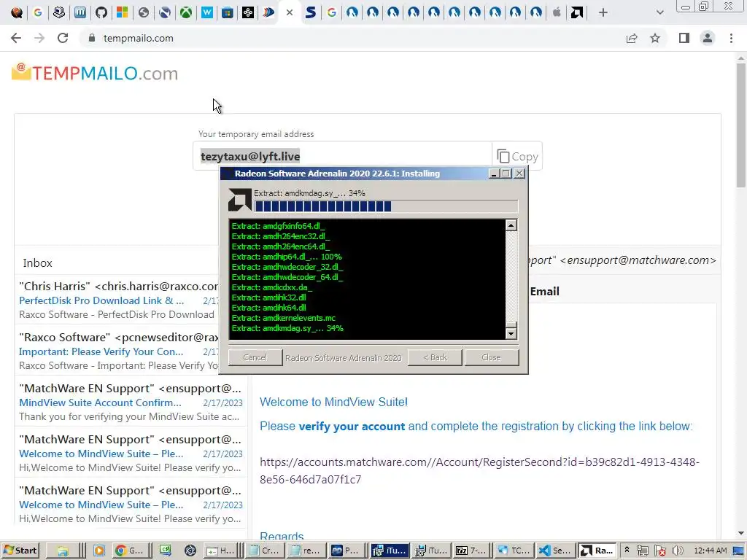This screenshot has height=560, width=747.
Task: Toggle the browser side panel
Action: tap(684, 38)
